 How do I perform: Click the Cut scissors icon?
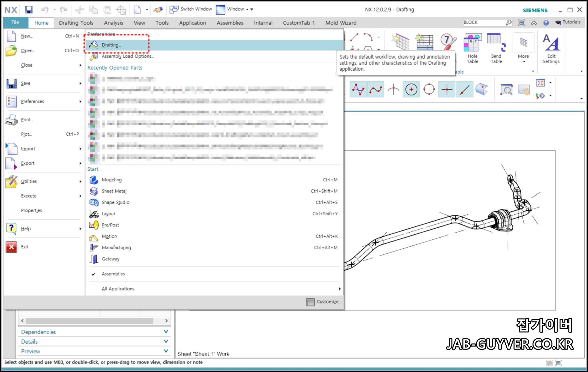(79, 10)
